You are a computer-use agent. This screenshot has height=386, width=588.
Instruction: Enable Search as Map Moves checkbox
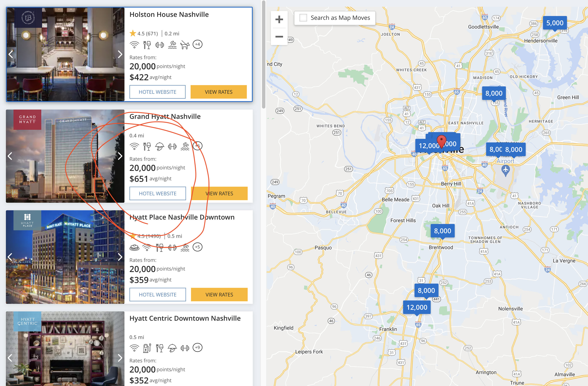303,18
